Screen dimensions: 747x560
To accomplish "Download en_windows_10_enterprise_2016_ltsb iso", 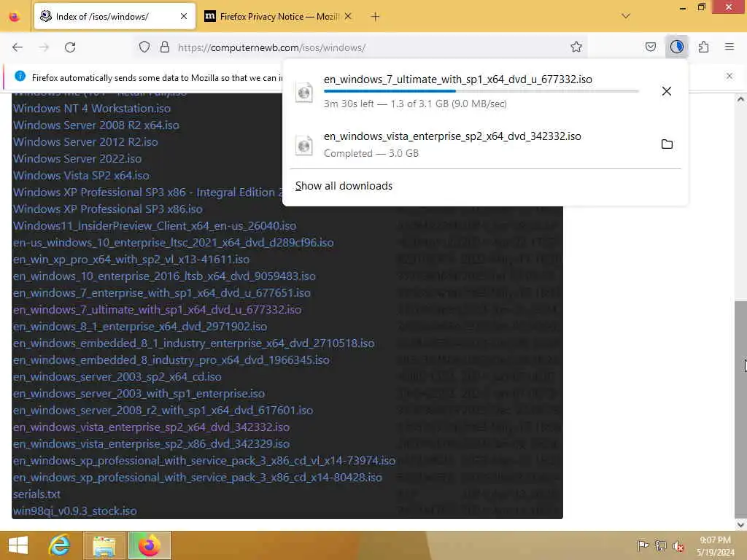I will (x=164, y=276).
